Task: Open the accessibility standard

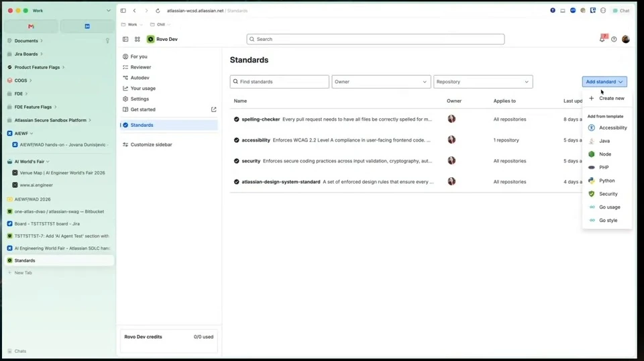Action: tap(256, 140)
